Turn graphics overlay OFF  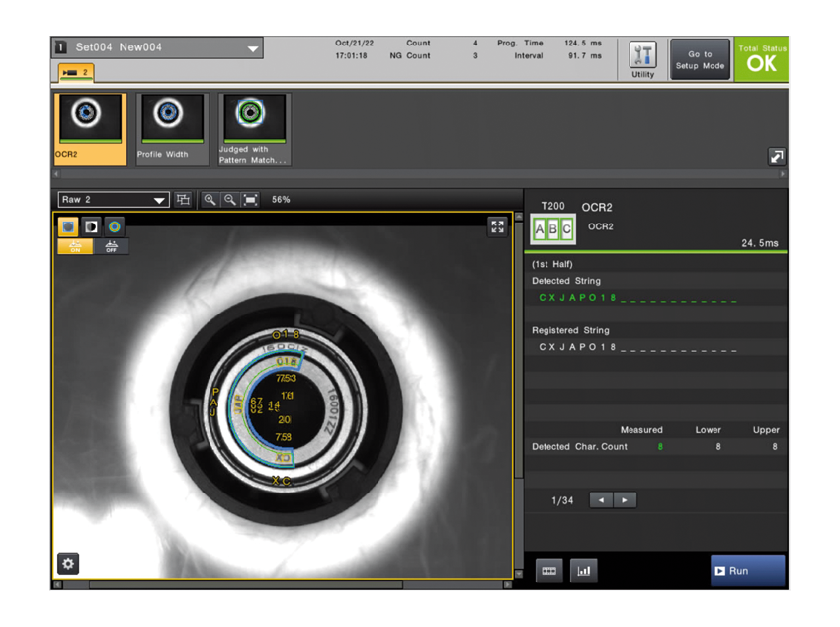pyautogui.click(x=111, y=246)
